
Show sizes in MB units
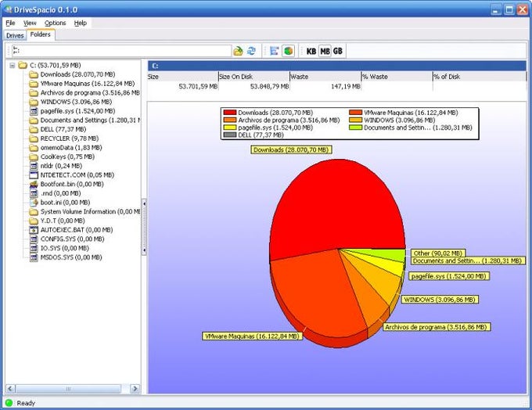click(325, 51)
